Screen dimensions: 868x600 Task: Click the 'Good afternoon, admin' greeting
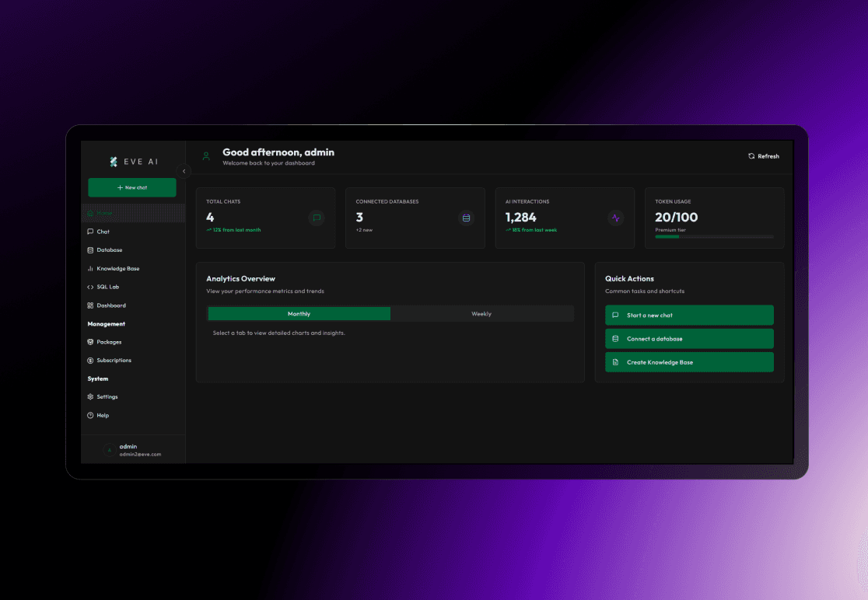tap(278, 152)
